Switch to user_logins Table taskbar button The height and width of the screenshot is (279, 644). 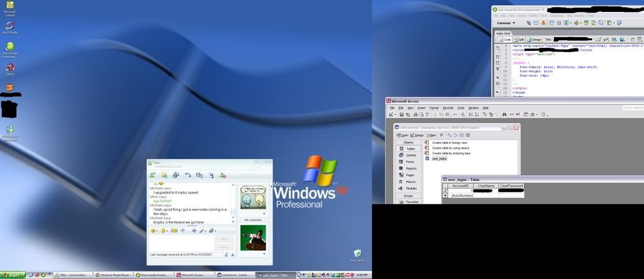pos(275,275)
